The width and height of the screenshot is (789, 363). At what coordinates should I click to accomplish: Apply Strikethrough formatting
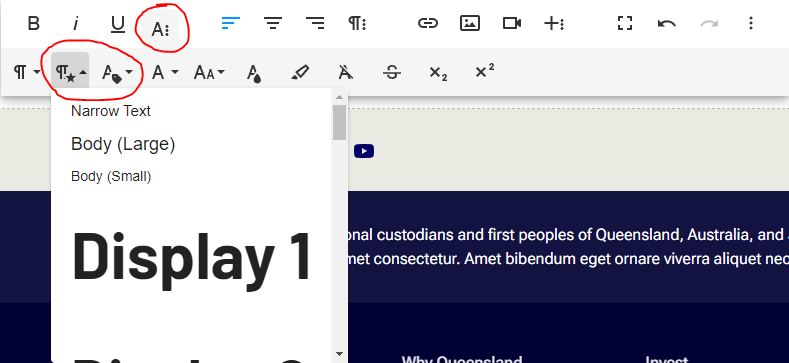tap(391, 73)
